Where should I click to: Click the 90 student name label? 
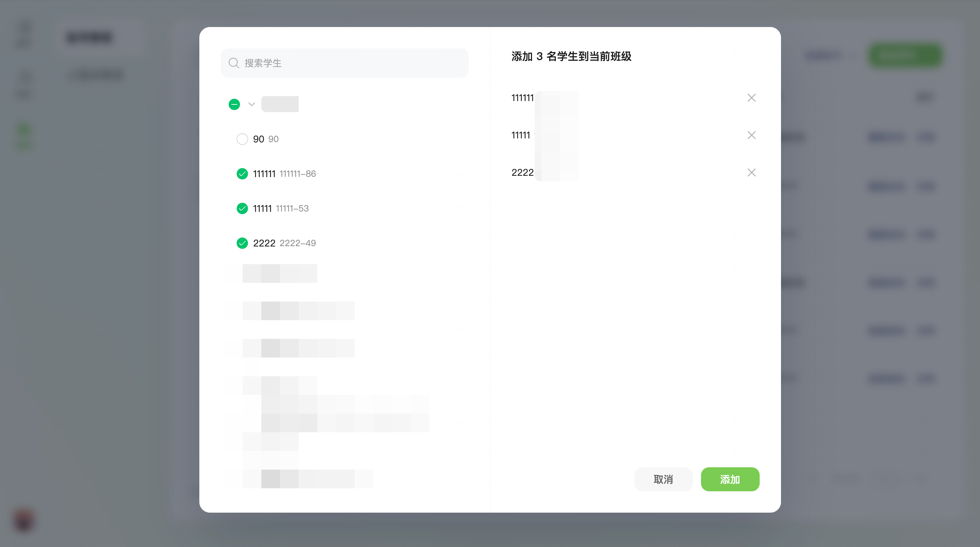tap(259, 139)
